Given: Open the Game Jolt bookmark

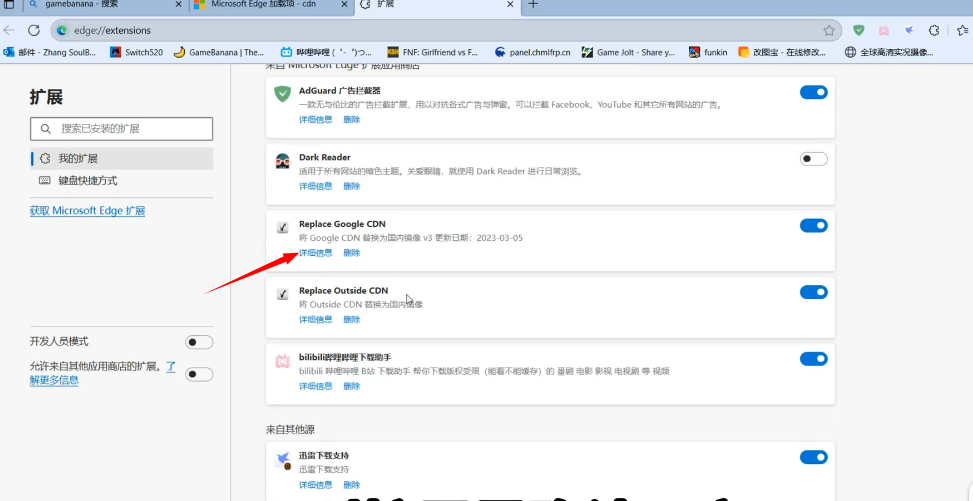Looking at the screenshot, I should tap(628, 53).
